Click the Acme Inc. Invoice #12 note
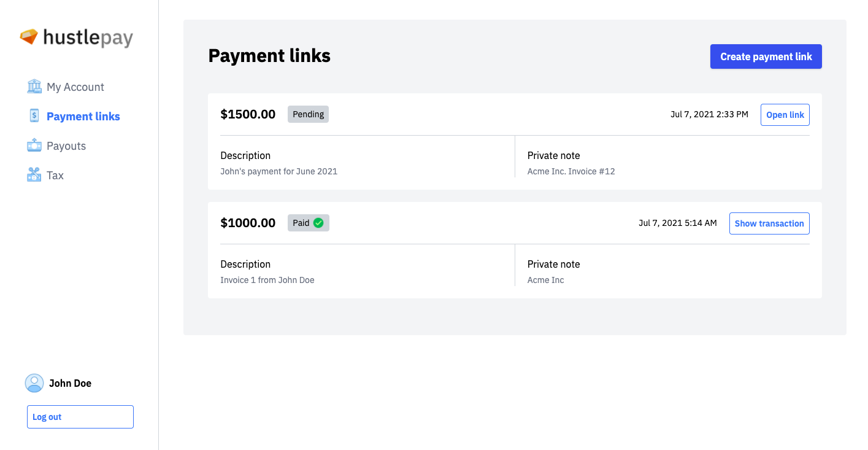Image resolution: width=868 pixels, height=450 pixels. coord(570,171)
